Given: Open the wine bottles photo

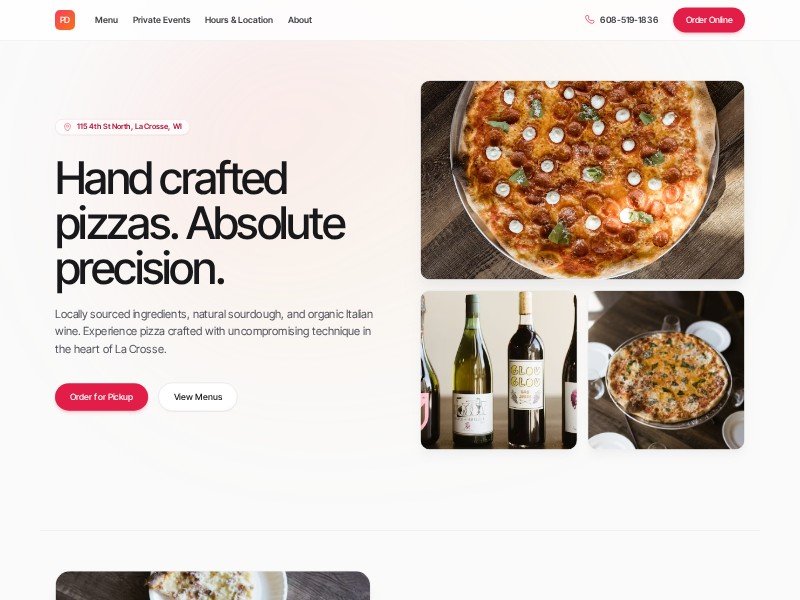Looking at the screenshot, I should click(x=498, y=370).
